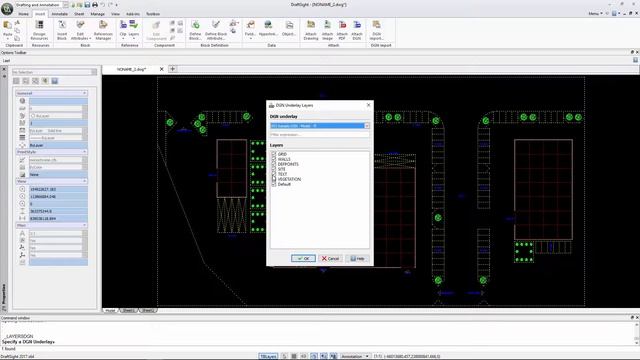Switch to the Manage ribbon tab
640x360 pixels.
pyautogui.click(x=98, y=14)
